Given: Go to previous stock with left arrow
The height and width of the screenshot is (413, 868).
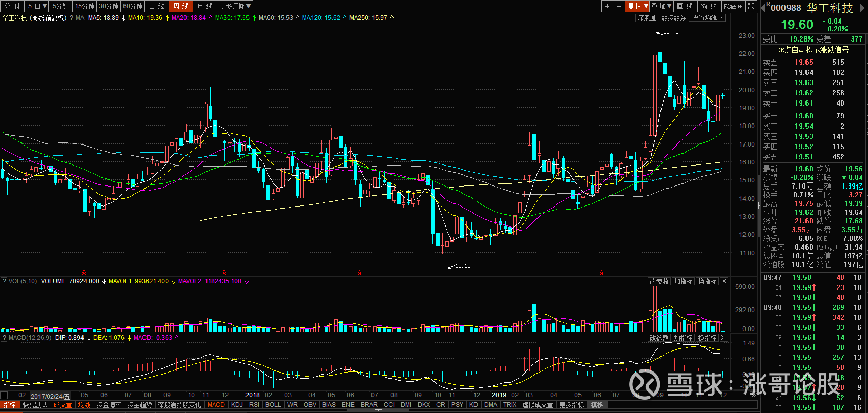Looking at the screenshot, I should [x=763, y=7].
